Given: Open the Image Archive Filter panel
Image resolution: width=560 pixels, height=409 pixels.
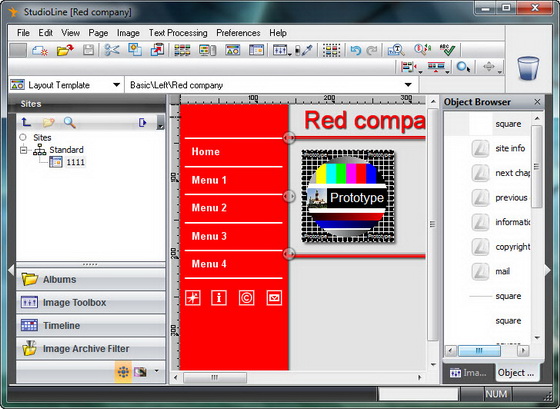Looking at the screenshot, I should tap(91, 349).
